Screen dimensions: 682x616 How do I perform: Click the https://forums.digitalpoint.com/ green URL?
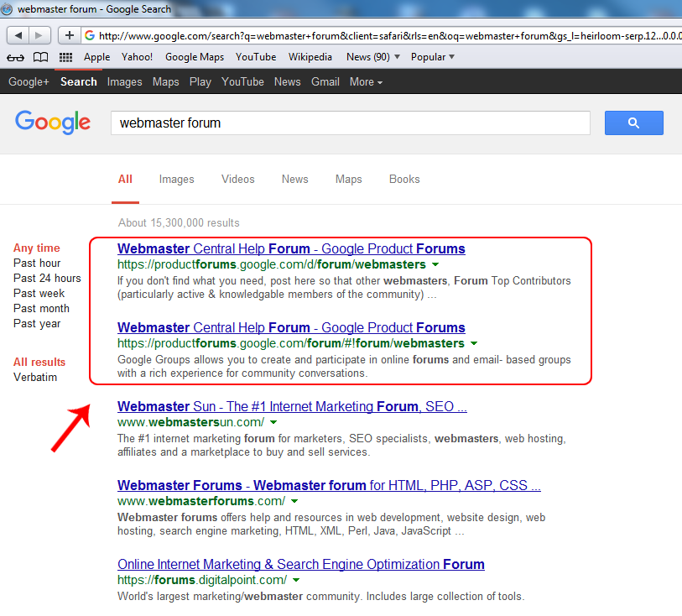(x=202, y=580)
